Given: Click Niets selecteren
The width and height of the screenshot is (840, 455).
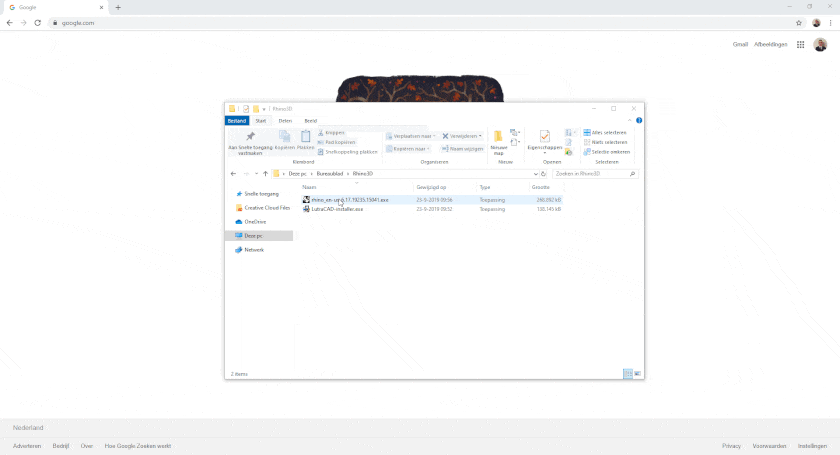Looking at the screenshot, I should 605,142.
